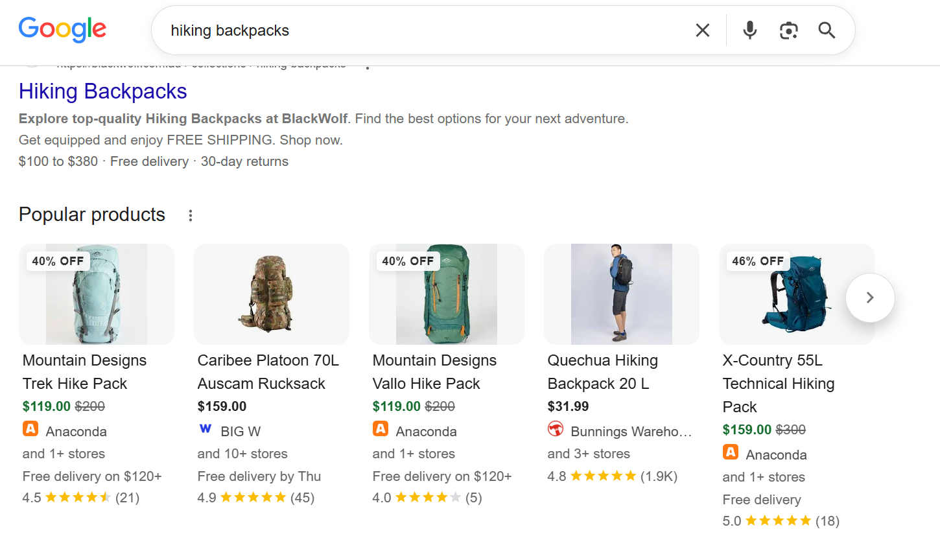Click 'Free delivery by Thu' text
The height and width of the screenshot is (560, 940).
pos(259,476)
